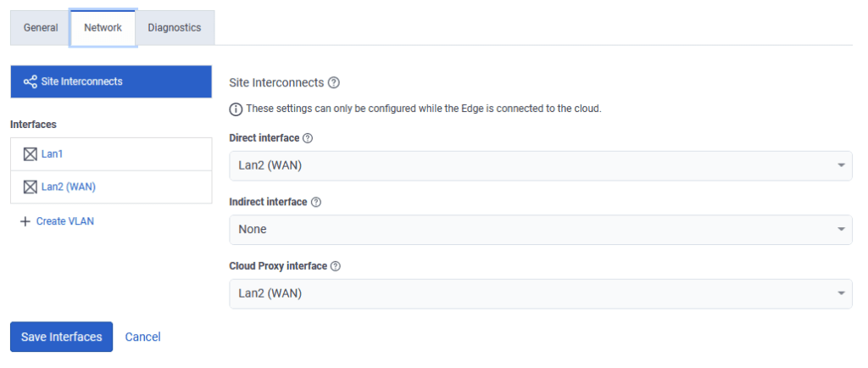
Task: Click the info icon beside the settings notice
Action: click(236, 109)
